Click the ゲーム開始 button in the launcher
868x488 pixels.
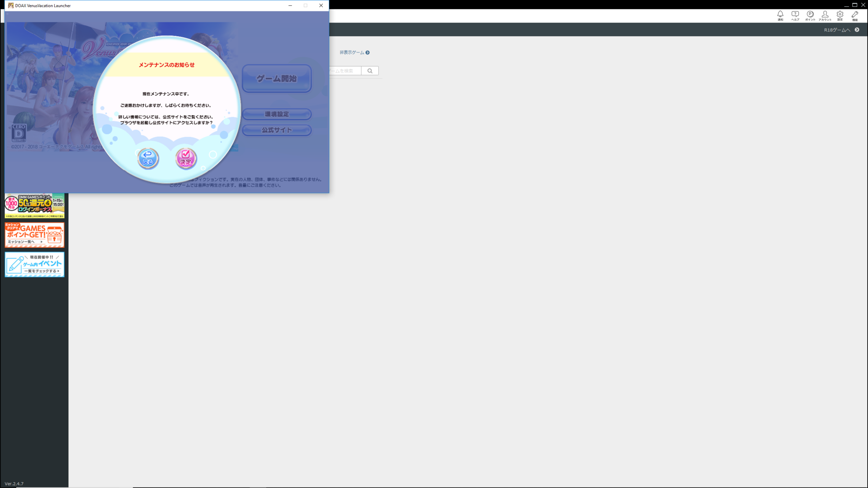[x=277, y=79]
